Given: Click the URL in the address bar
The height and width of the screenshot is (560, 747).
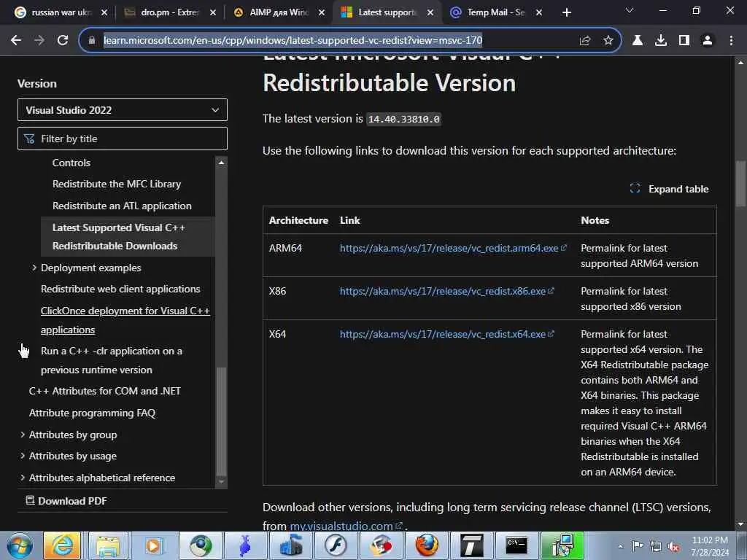Looking at the screenshot, I should pyautogui.click(x=293, y=41).
